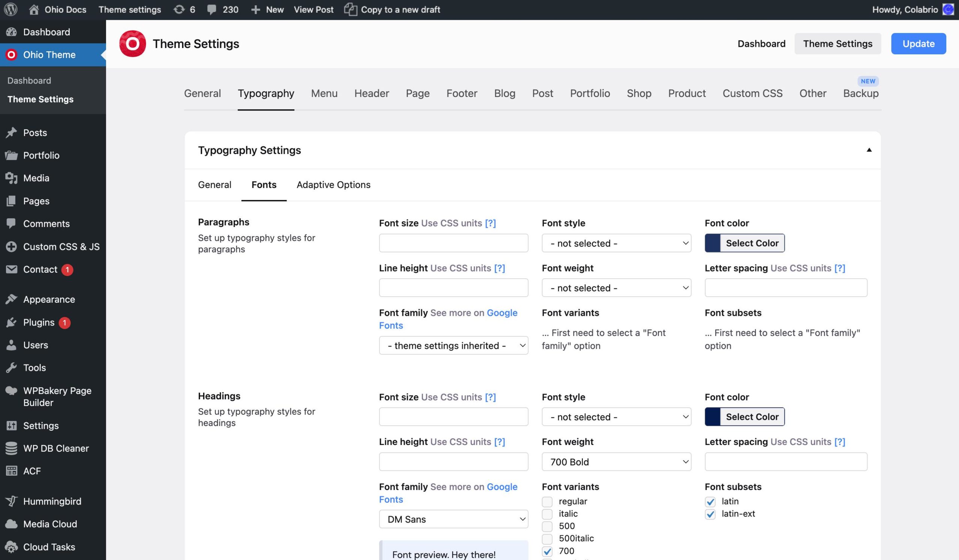Enable the regular font variant checkbox
This screenshot has height=560, width=959.
[x=547, y=502]
